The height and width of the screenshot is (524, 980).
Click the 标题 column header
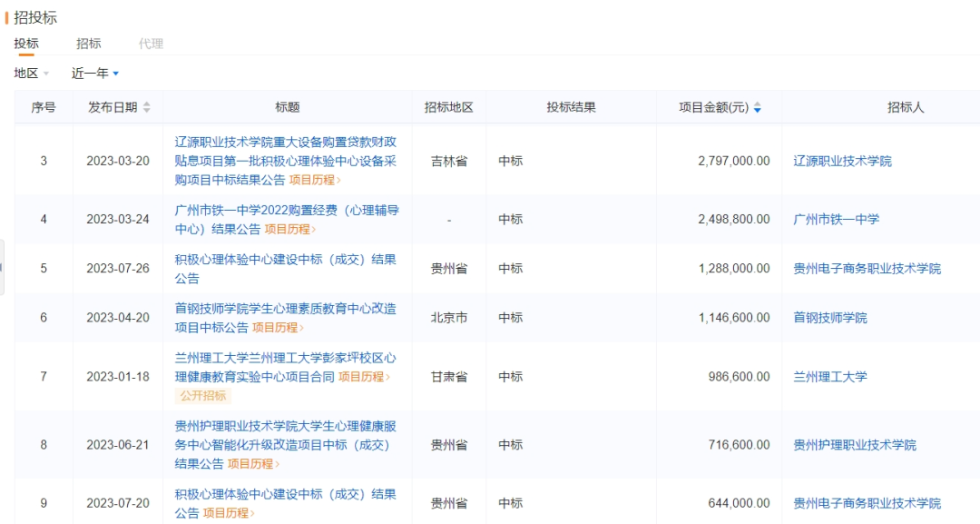pos(288,107)
